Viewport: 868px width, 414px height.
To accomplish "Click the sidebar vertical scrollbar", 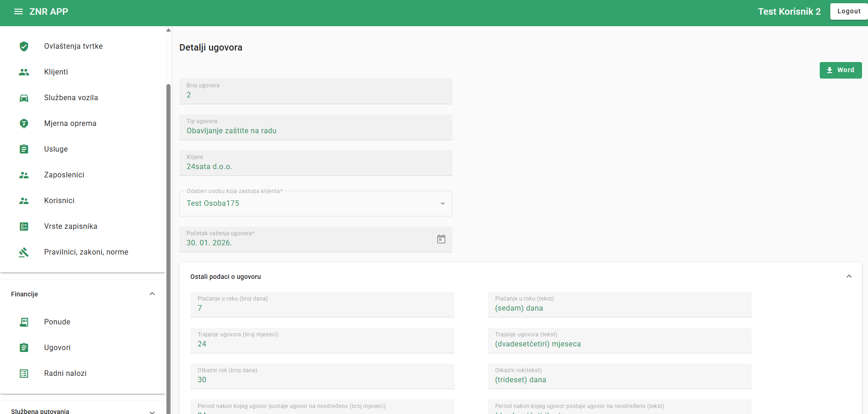I will pyautogui.click(x=168, y=248).
